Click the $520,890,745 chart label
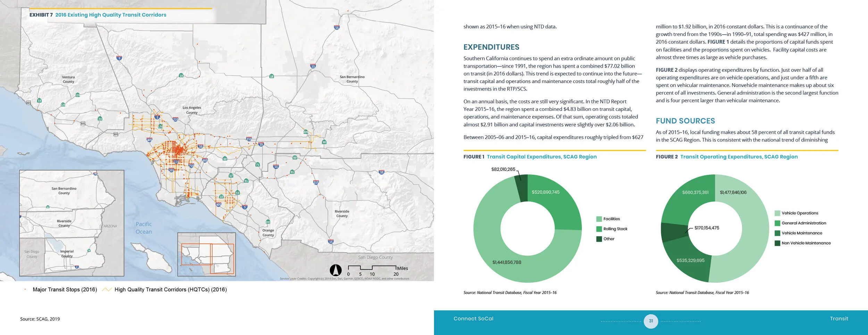Viewport: 868px width, 335px height. [x=545, y=192]
